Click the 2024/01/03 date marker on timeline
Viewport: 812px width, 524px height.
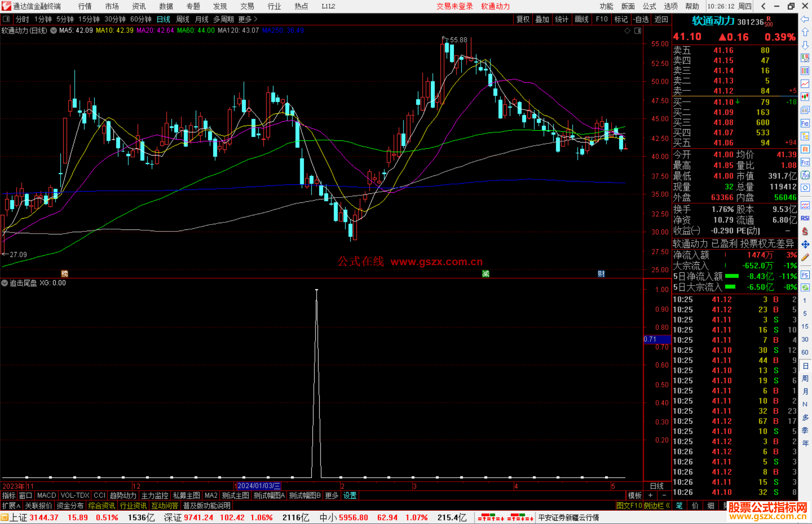[259, 486]
